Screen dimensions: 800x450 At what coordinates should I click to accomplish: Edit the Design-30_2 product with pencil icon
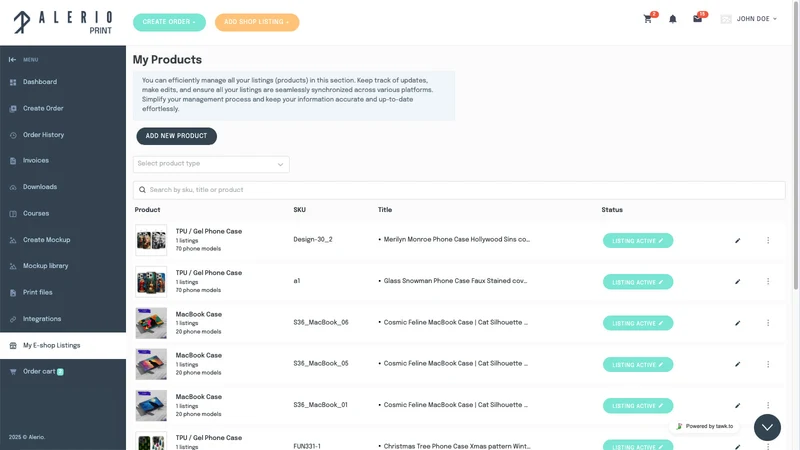(737, 240)
